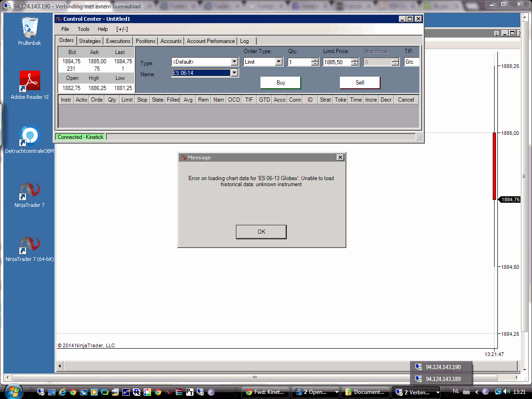
Task: Click the volume speaker tray icon
Action: tap(507, 392)
